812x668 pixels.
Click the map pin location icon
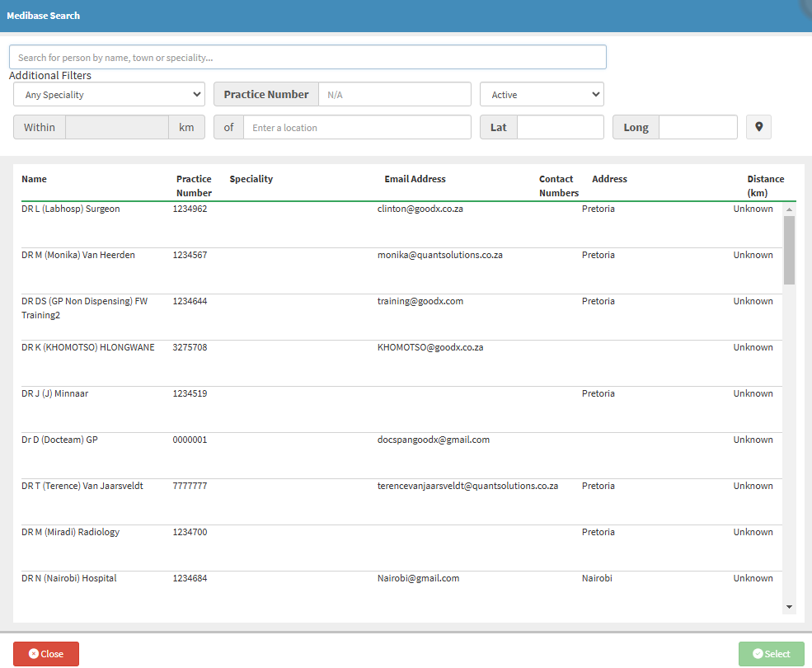758,128
